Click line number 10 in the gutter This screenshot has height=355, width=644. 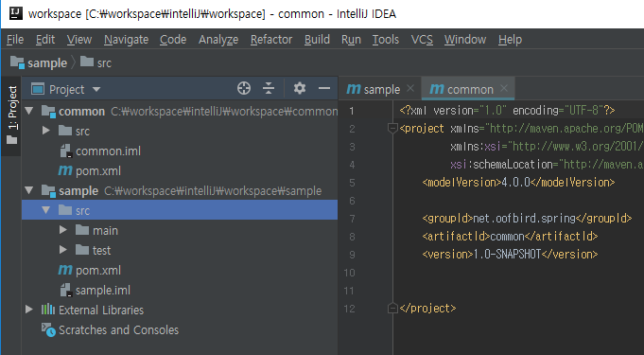coord(349,273)
